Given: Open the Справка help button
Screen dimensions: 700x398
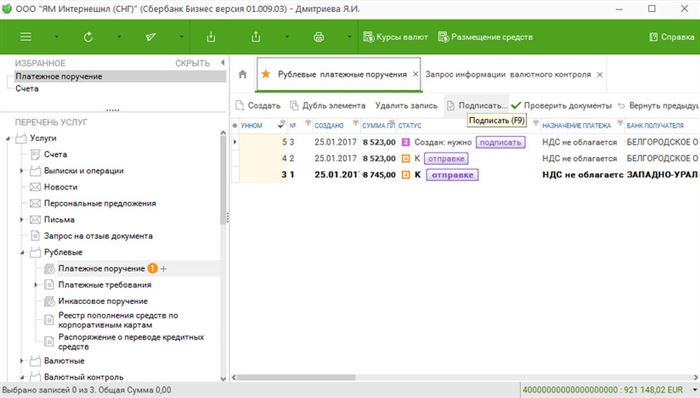Looking at the screenshot, I should [672, 37].
